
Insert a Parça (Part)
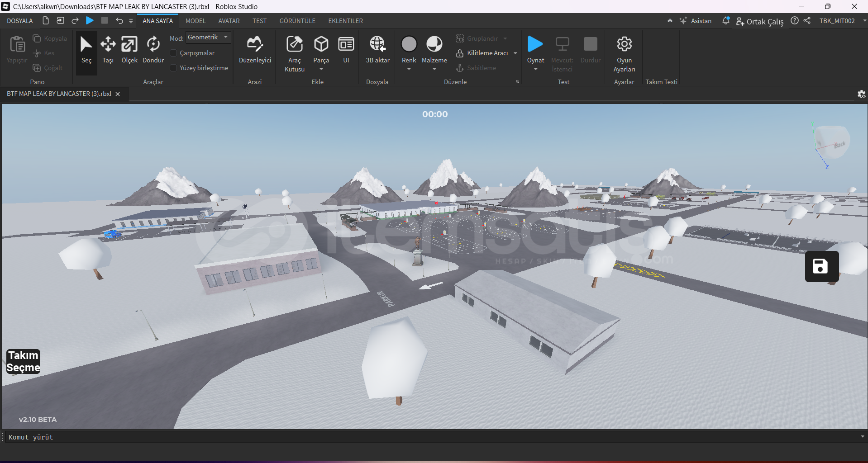[321, 48]
